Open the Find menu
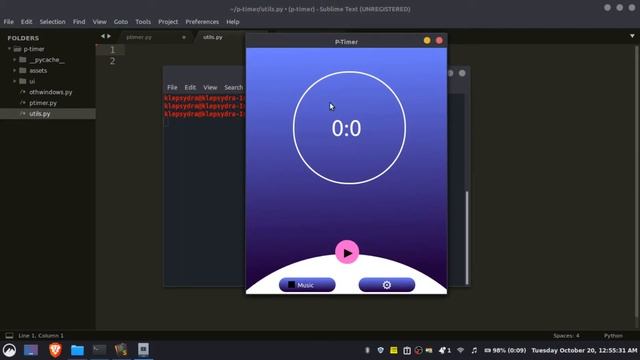This screenshot has height=360, width=640. tap(79, 22)
